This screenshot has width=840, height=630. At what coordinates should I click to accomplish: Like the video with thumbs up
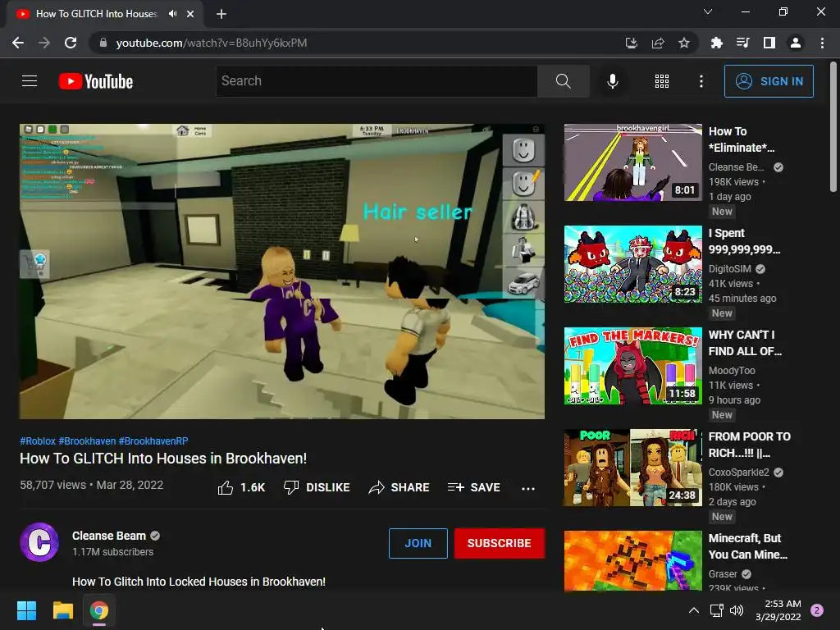coord(242,487)
